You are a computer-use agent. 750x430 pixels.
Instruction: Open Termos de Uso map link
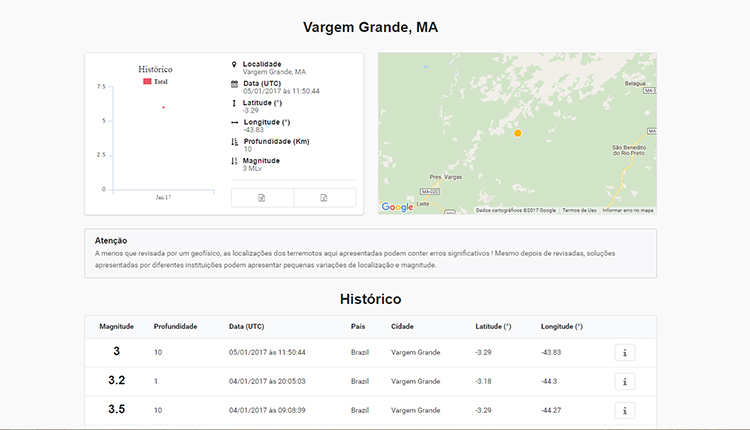tap(579, 210)
